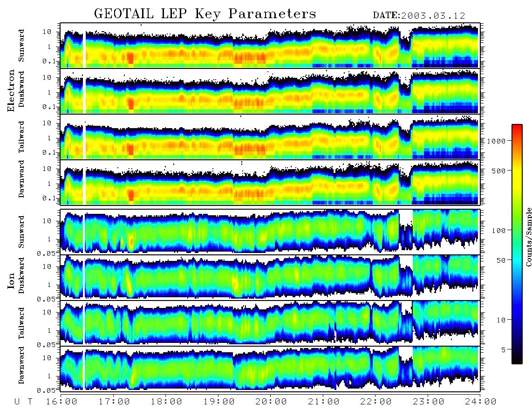Click the Electron Dawnward spectrogram panel
This screenshot has height=410, width=532.
pyautogui.click(x=270, y=183)
